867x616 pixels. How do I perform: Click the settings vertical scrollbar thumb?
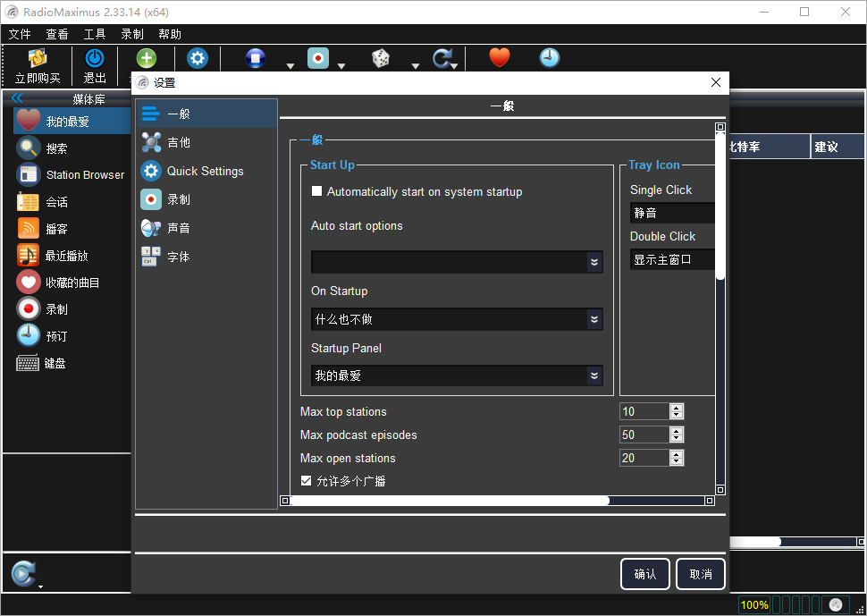pyautogui.click(x=720, y=205)
